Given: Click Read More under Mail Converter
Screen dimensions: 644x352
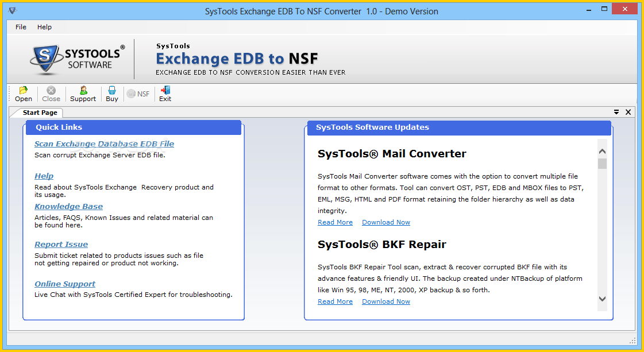Looking at the screenshot, I should coord(335,222).
